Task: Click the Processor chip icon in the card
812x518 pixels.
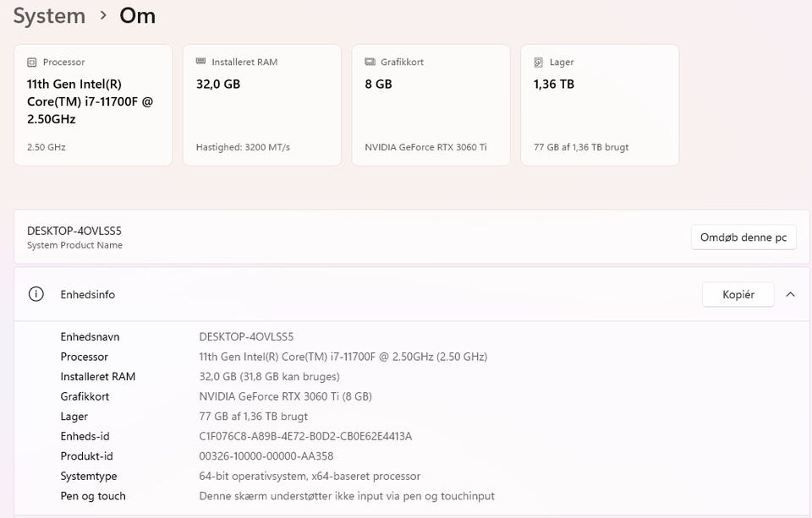Action: [31, 62]
